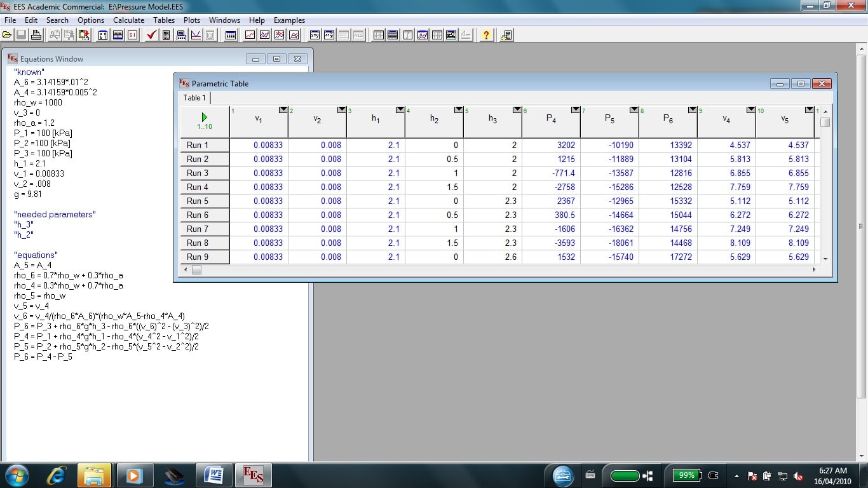Click the Print icon in toolbar
Image resolution: width=868 pixels, height=488 pixels.
[36, 35]
